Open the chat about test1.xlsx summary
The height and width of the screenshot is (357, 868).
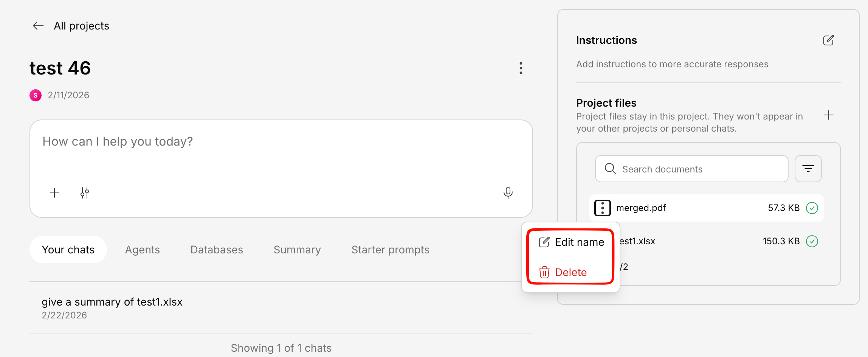click(x=112, y=302)
